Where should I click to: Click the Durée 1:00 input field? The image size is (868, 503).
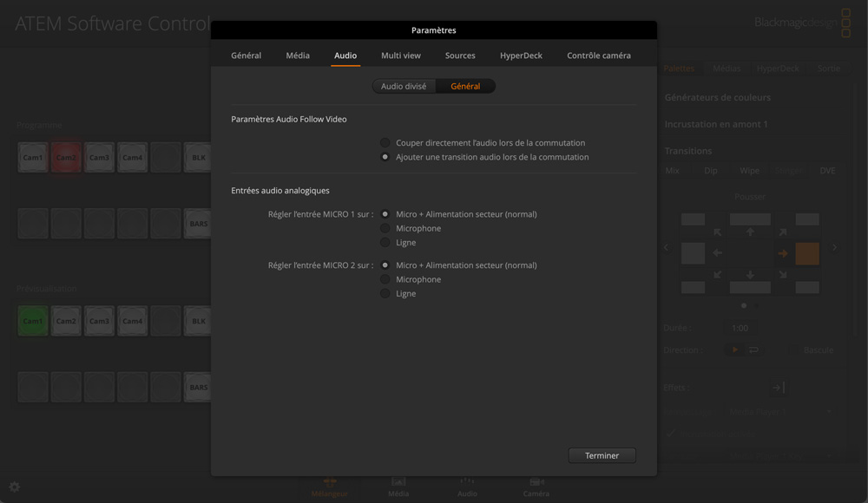[740, 328]
